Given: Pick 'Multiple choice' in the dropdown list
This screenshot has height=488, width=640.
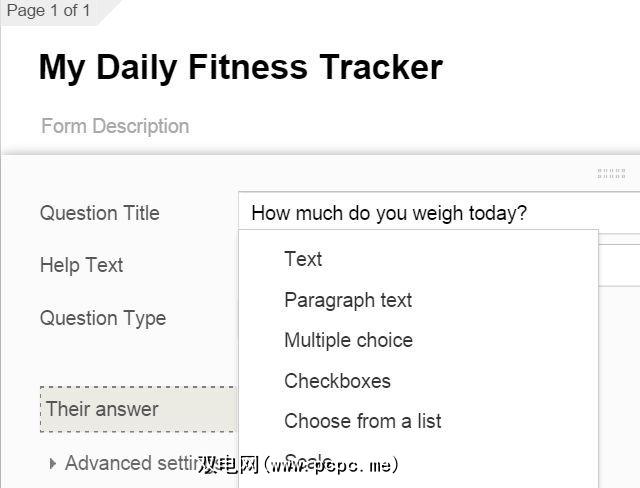Looking at the screenshot, I should click(x=348, y=340).
